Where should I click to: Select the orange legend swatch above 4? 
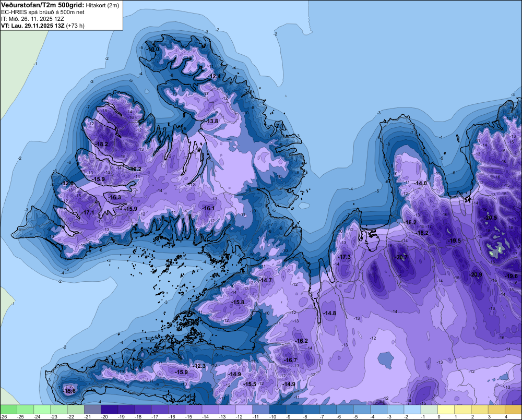tap(513, 410)
